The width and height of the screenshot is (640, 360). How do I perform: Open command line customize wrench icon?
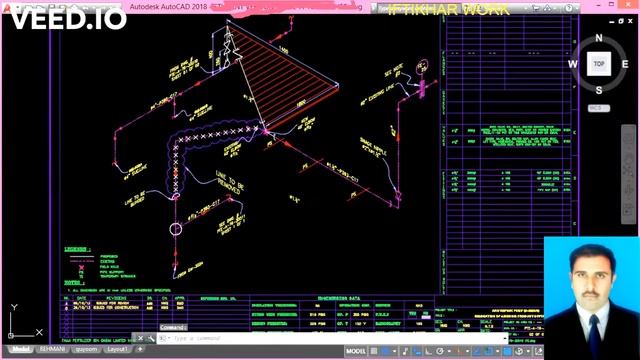pyautogui.click(x=151, y=338)
